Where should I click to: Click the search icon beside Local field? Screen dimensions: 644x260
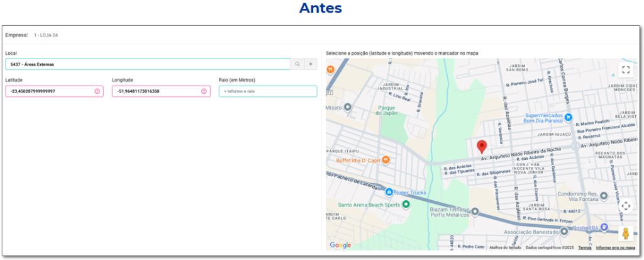tap(297, 64)
